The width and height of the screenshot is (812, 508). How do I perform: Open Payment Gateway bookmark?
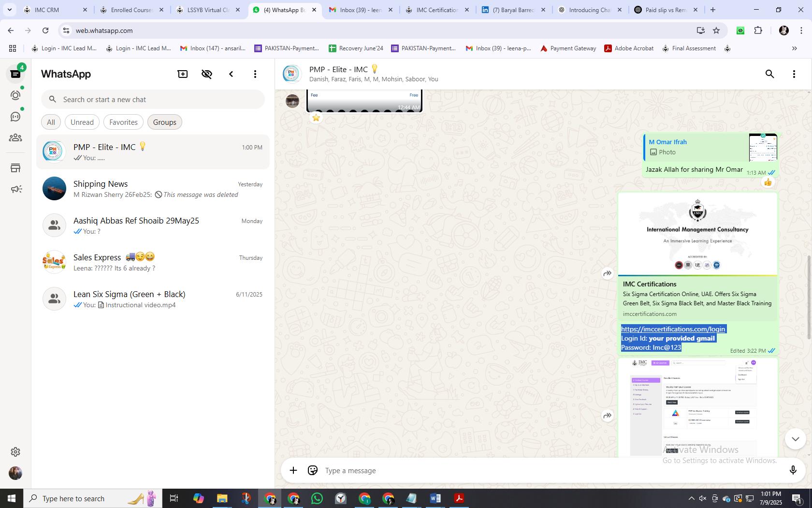coord(568,48)
